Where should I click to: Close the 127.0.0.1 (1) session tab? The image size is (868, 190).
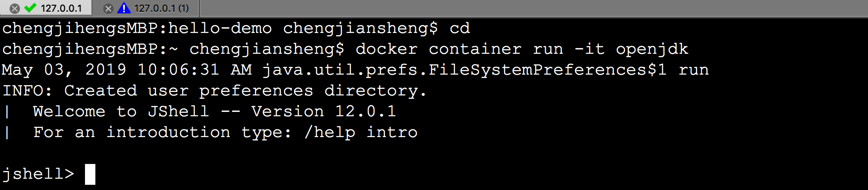coord(108,8)
